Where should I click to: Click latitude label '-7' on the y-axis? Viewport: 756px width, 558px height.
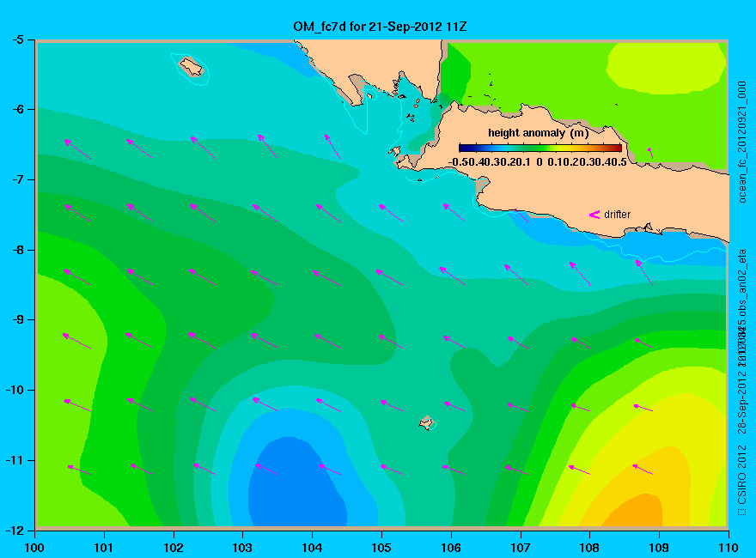[17, 179]
